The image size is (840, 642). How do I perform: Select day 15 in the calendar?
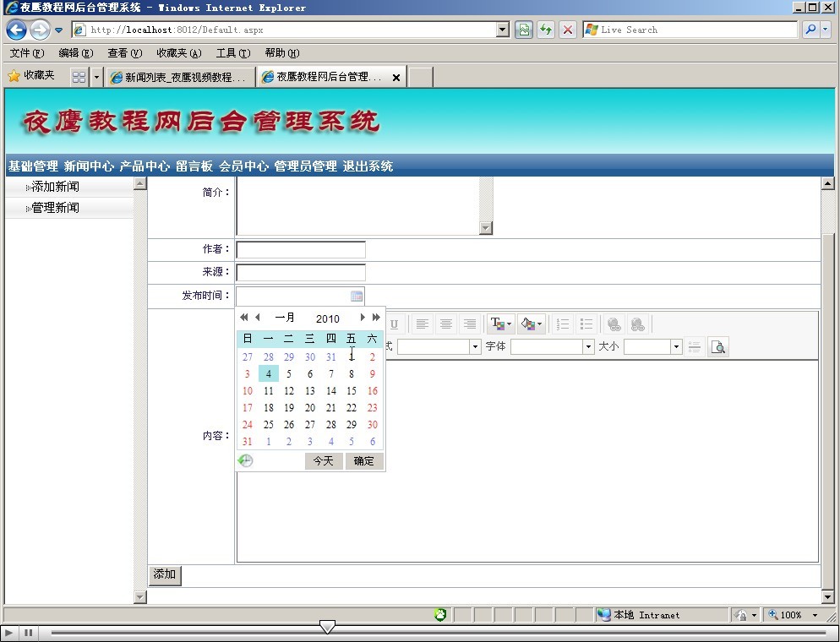pyautogui.click(x=352, y=391)
